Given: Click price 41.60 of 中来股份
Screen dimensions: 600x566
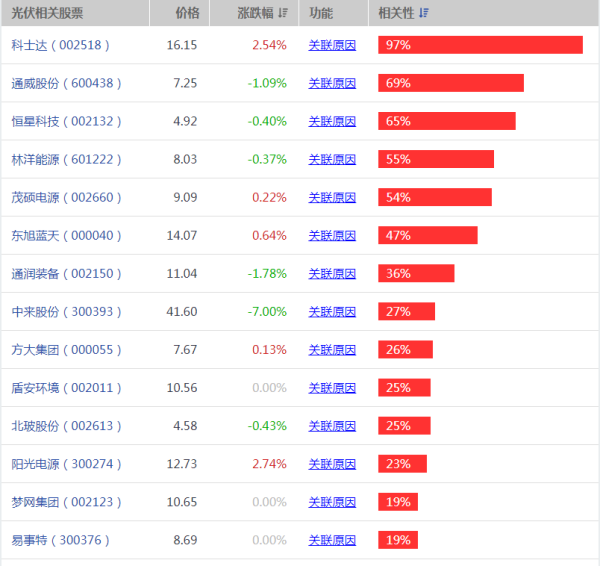Looking at the screenshot, I should point(182,312).
